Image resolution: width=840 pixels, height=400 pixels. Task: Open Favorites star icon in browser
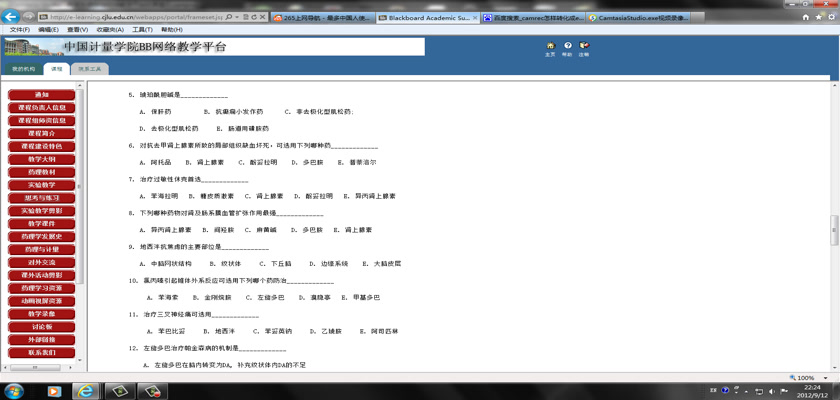click(818, 18)
